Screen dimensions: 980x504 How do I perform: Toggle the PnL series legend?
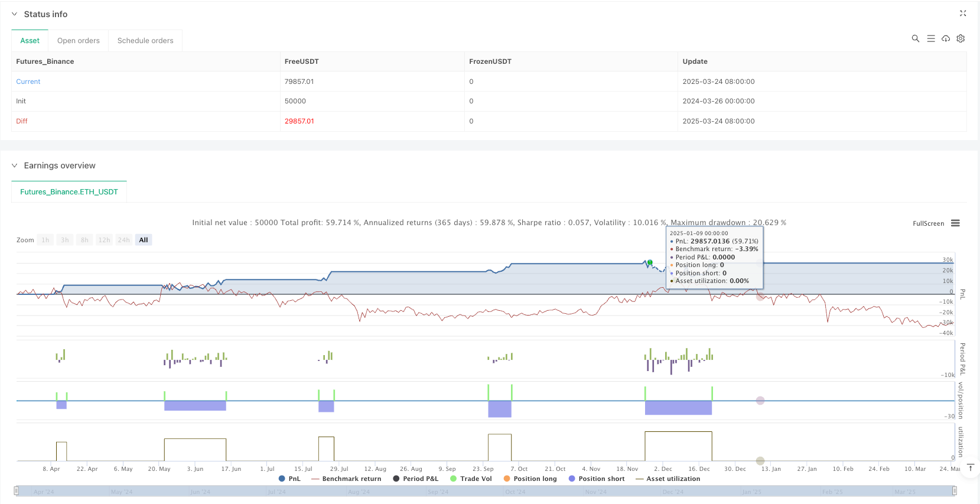point(289,479)
